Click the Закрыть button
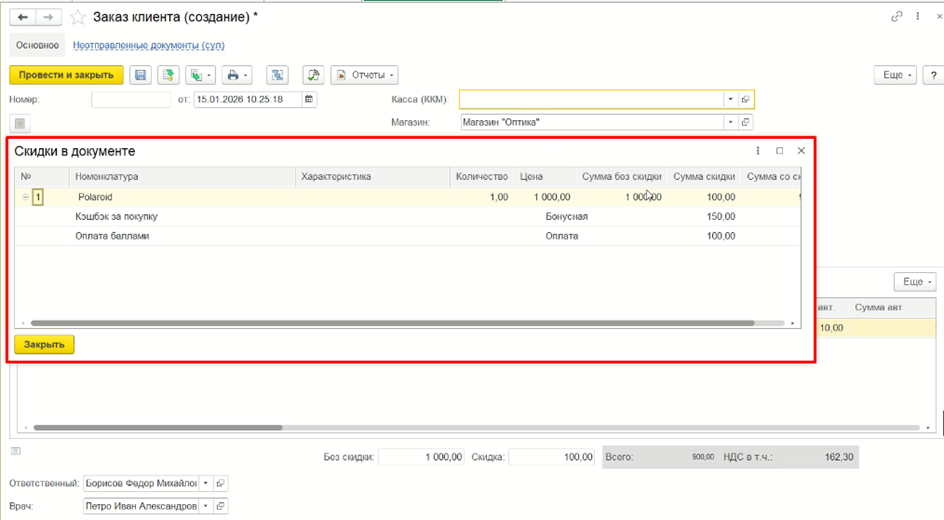 pos(44,345)
